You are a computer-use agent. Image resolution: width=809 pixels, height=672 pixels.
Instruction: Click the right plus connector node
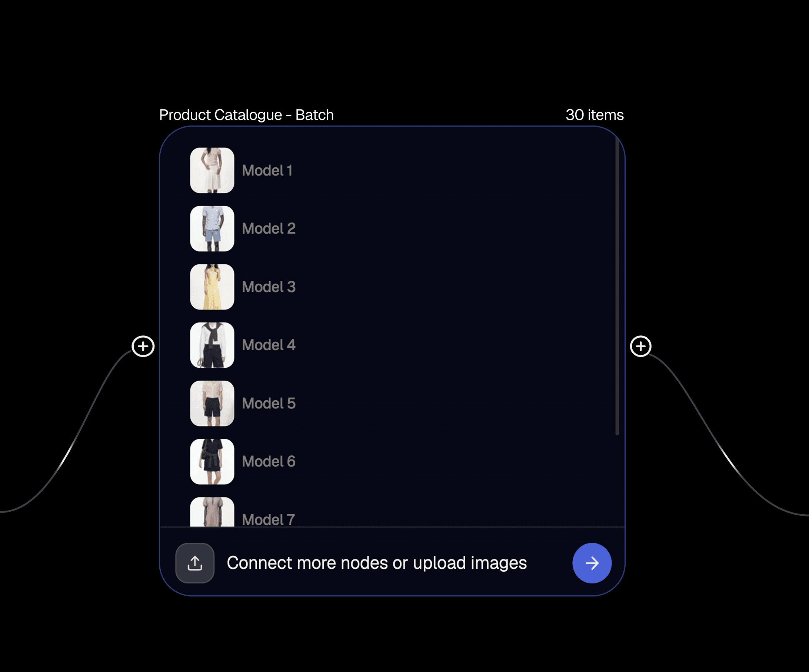coord(641,346)
